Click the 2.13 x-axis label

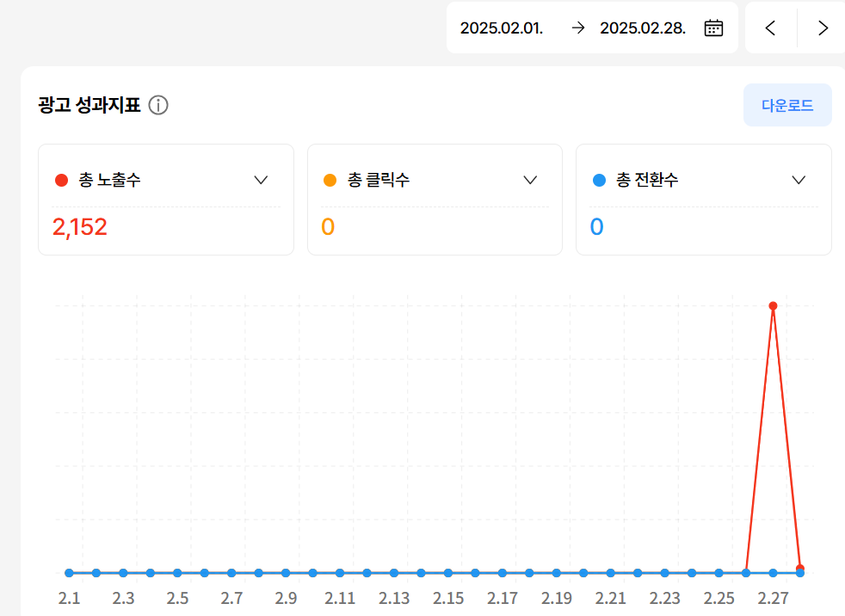coord(394,598)
